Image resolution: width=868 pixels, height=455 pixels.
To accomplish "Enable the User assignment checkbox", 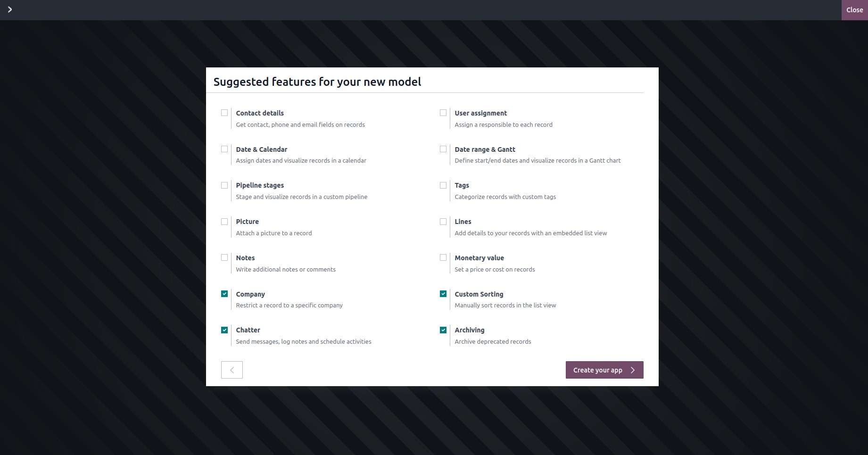I will point(443,113).
